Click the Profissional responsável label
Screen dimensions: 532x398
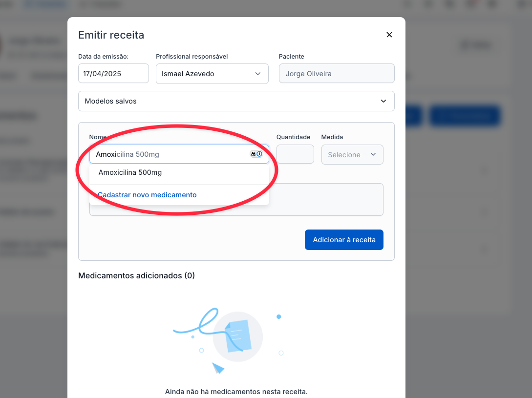[x=192, y=57]
